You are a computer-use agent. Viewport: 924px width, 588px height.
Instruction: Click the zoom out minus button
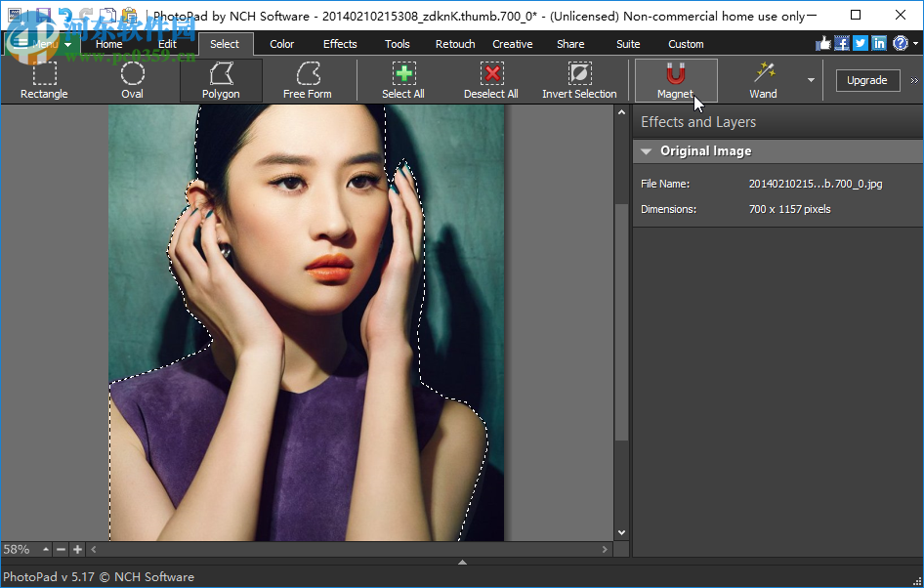(61, 549)
